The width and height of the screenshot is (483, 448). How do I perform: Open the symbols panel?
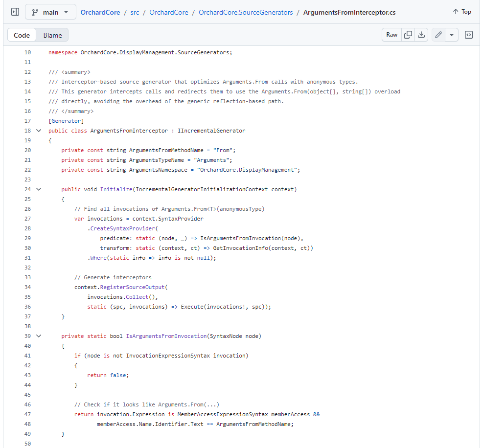pyautogui.click(x=468, y=35)
